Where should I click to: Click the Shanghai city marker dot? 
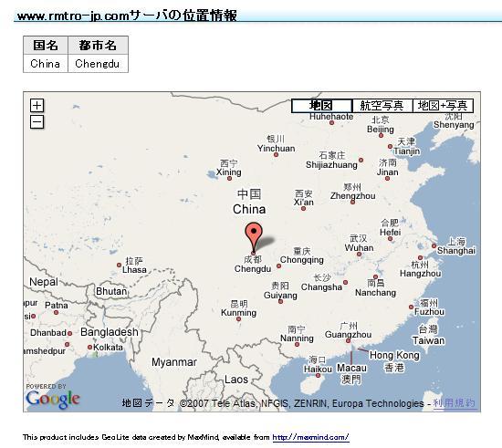click(434, 245)
